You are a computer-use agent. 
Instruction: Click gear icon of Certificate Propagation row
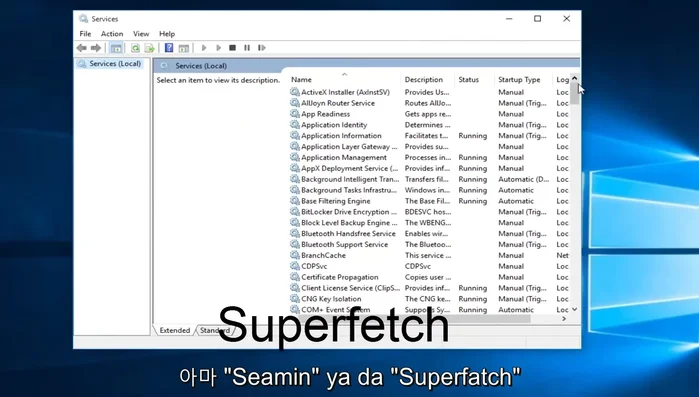click(x=294, y=277)
